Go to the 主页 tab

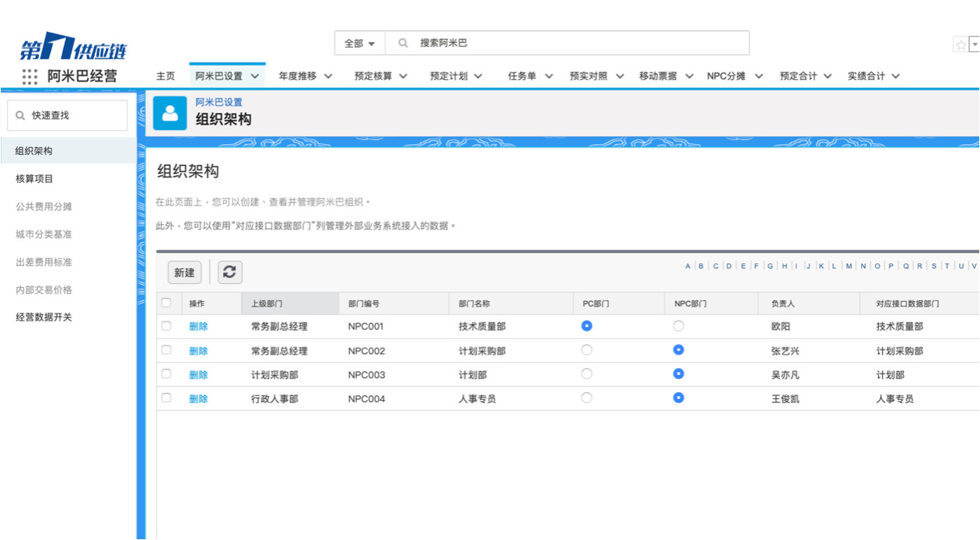click(166, 76)
